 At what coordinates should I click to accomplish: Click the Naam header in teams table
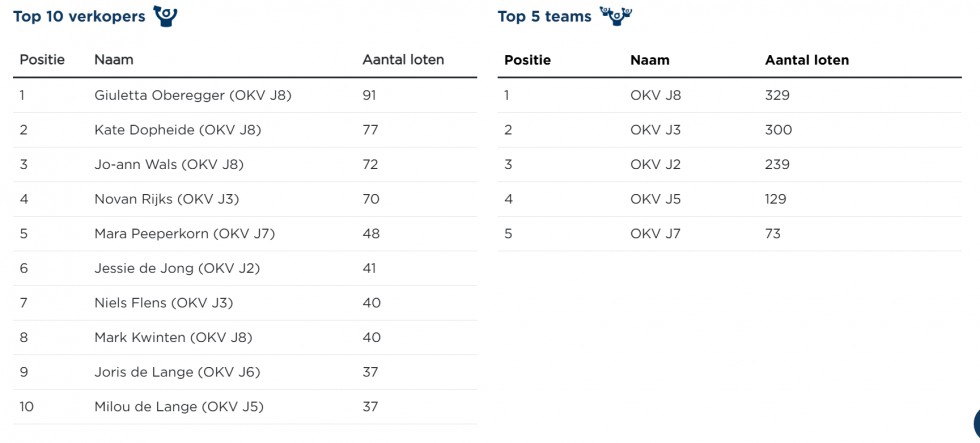coord(650,60)
